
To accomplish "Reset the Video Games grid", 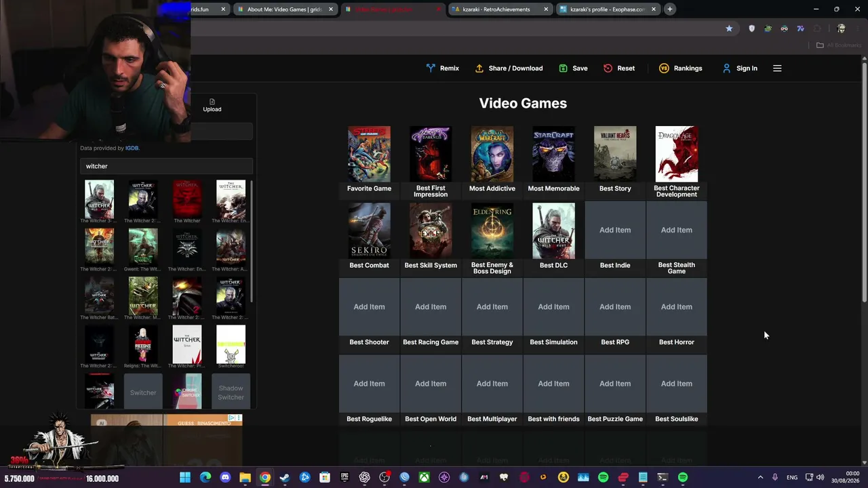I will click(x=619, y=68).
